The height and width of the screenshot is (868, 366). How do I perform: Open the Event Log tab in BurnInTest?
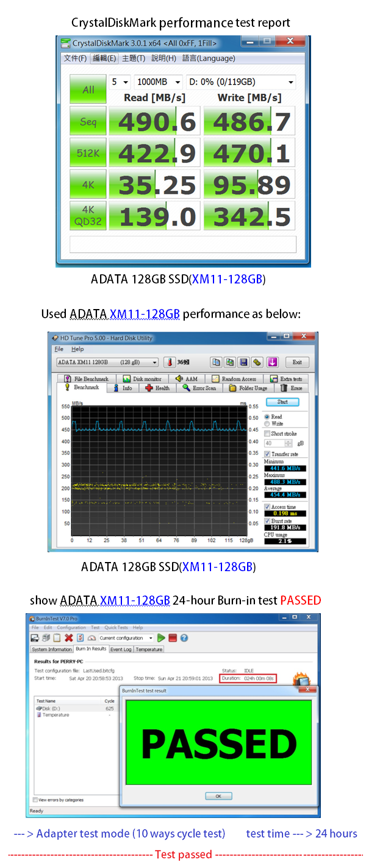pos(121,650)
